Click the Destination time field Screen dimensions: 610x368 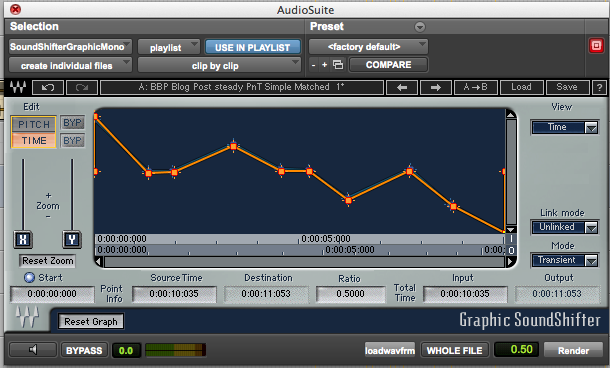266,294
